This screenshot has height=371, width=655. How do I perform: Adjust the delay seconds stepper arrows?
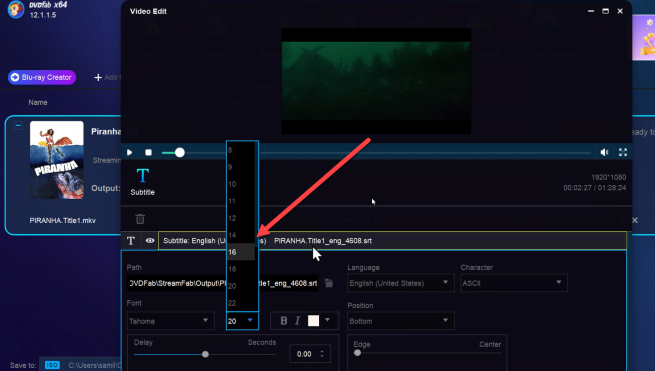322,354
